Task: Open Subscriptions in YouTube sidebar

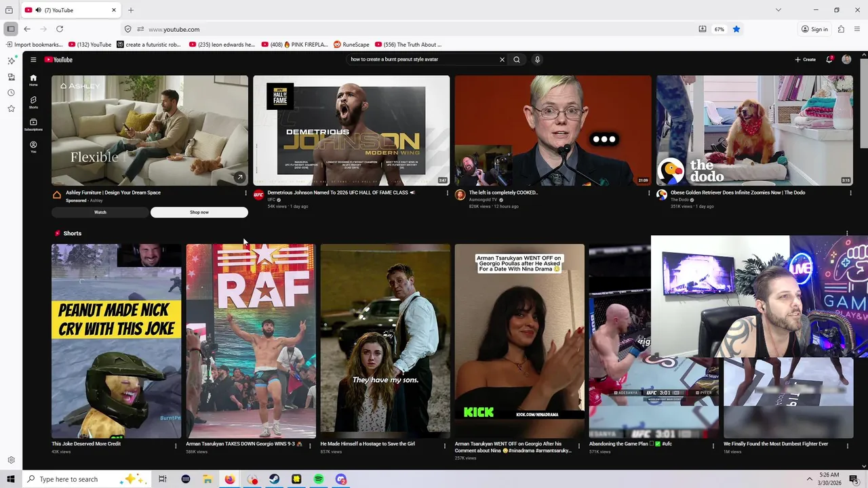Action: click(33, 125)
